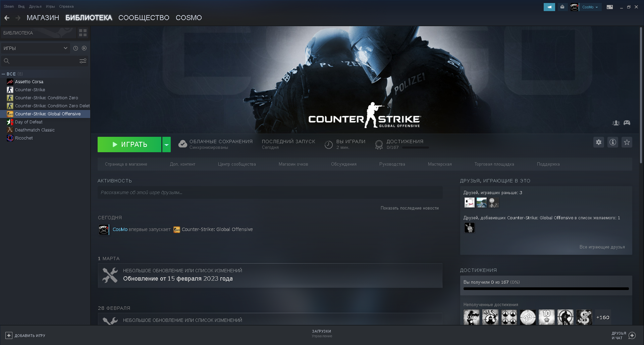
Task: Open Friends and Chat plus icon
Action: coord(632,335)
